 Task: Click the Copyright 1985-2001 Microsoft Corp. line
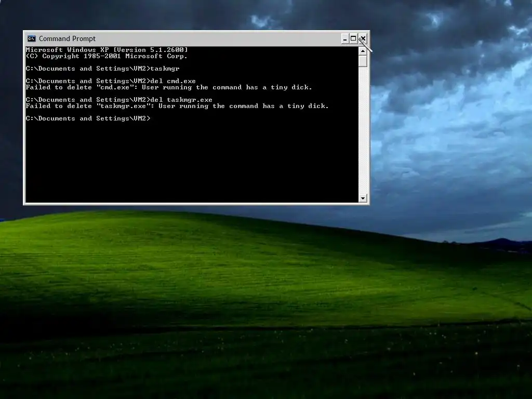pos(107,56)
